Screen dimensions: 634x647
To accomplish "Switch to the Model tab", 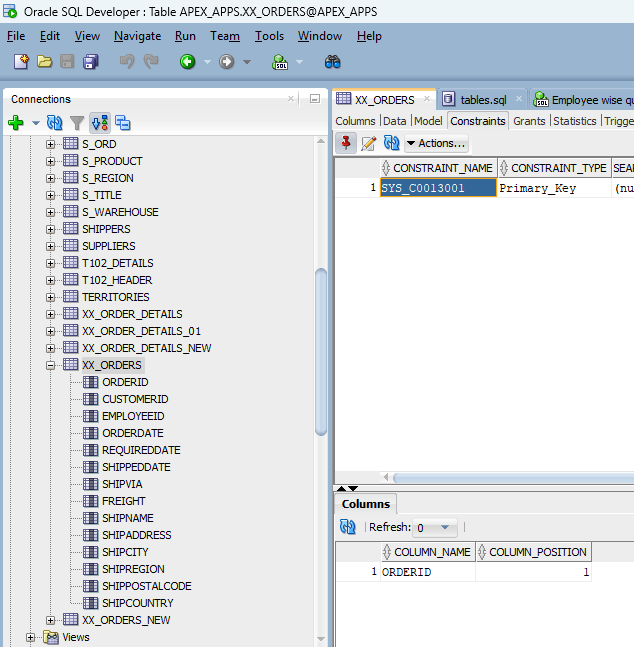I will click(428, 121).
